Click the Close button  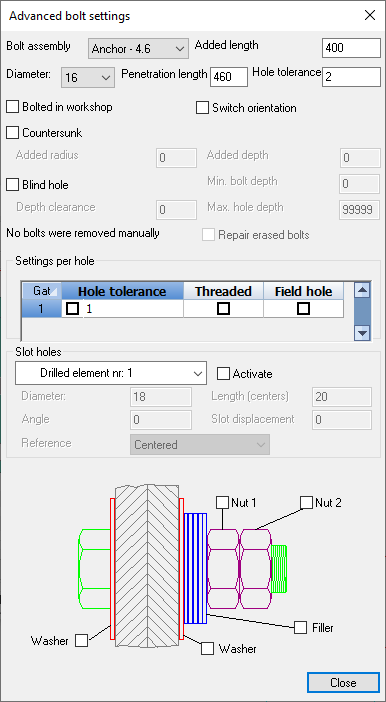(x=343, y=682)
